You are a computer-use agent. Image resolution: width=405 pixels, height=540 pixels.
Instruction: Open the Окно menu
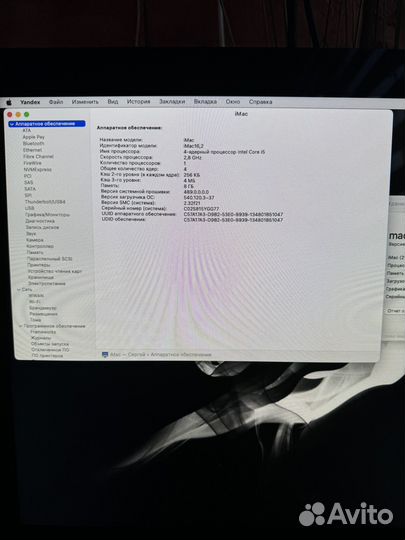233,102
